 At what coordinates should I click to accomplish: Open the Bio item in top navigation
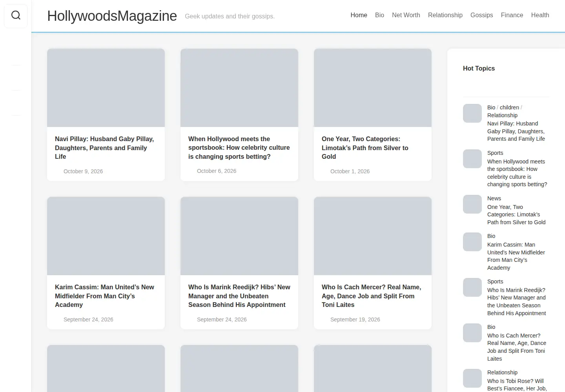pyautogui.click(x=379, y=15)
